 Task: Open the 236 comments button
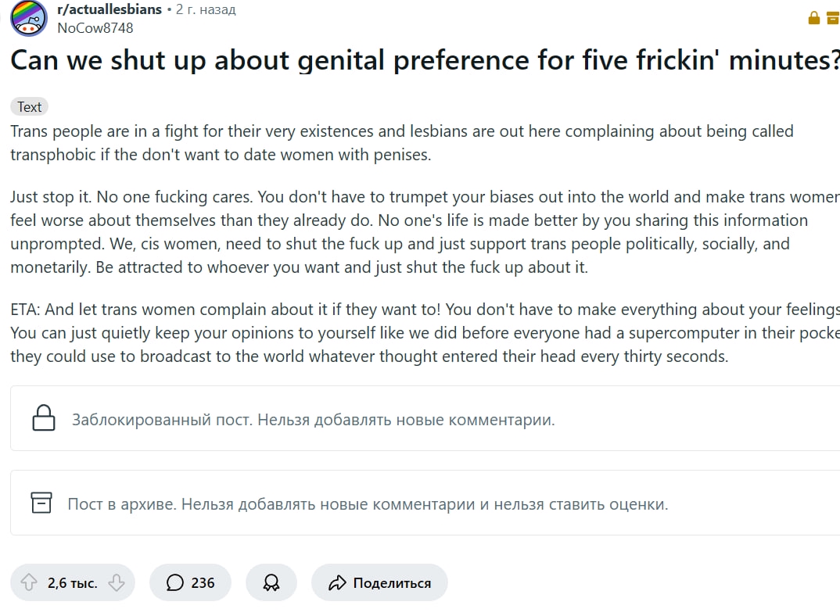pos(190,582)
